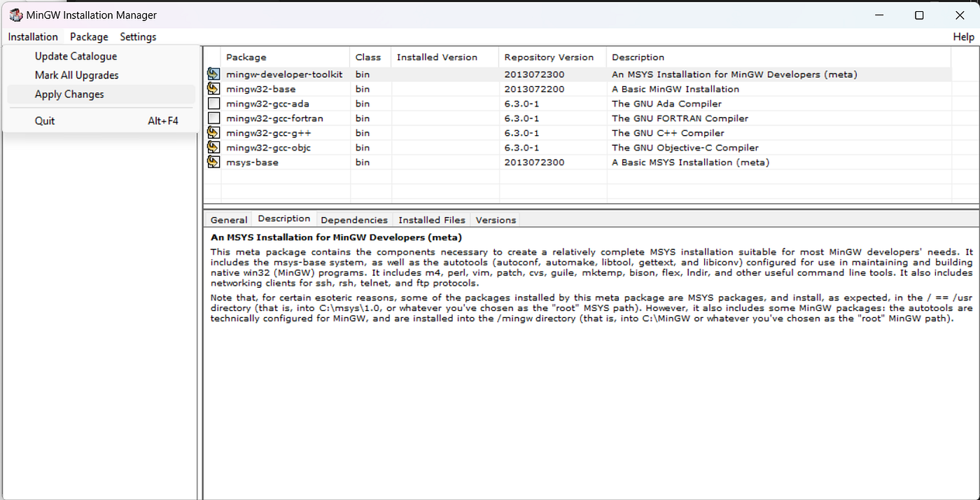
Task: Click repository version 2013072200 for mingw32-base
Action: (x=534, y=89)
